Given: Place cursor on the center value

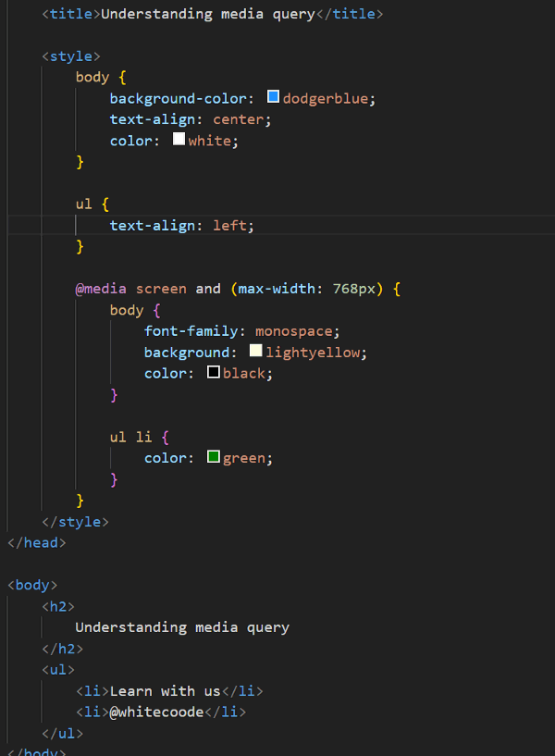Looking at the screenshot, I should [239, 119].
